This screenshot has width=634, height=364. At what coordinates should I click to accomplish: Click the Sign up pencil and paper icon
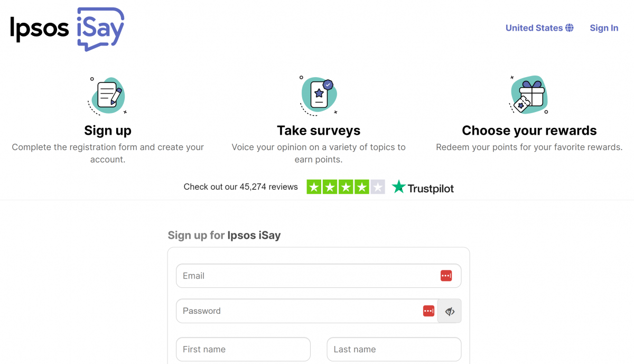point(108,95)
